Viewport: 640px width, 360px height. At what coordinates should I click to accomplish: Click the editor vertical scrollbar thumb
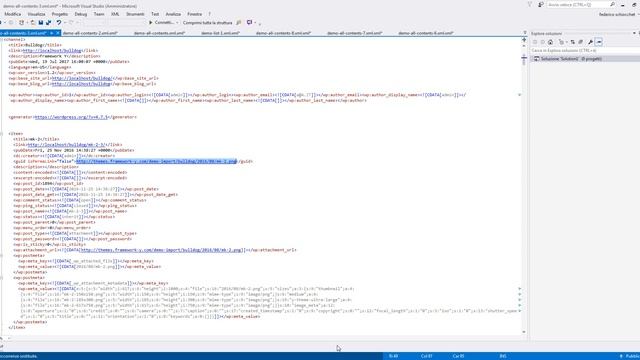tap(524, 60)
